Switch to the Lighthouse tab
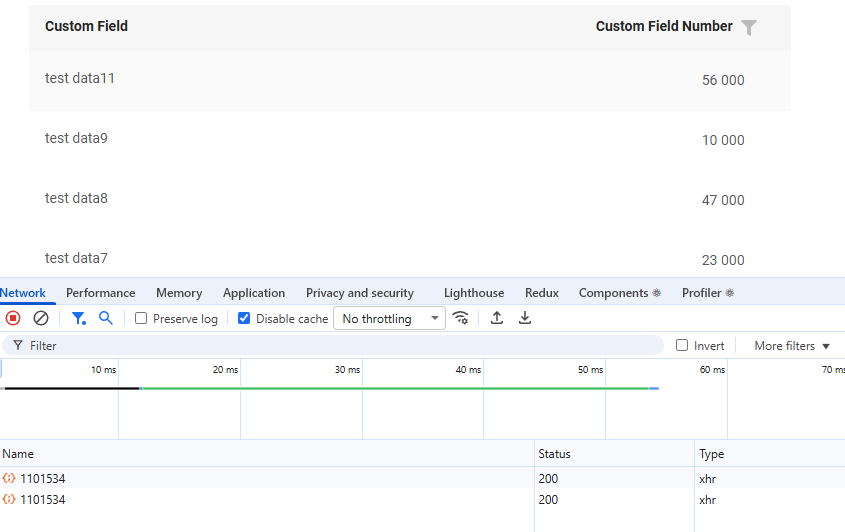The image size is (845, 532). tap(474, 293)
